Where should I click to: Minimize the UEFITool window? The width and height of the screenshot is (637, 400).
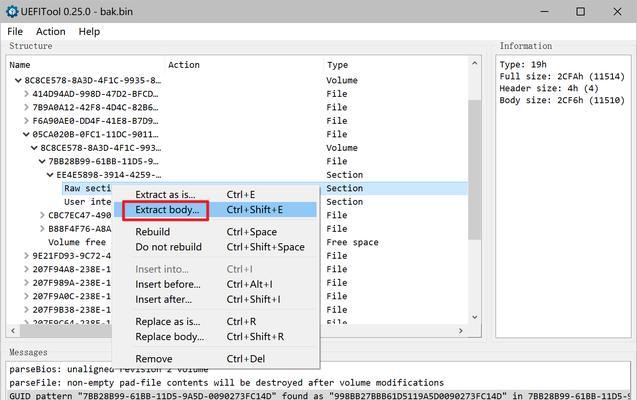click(x=544, y=11)
